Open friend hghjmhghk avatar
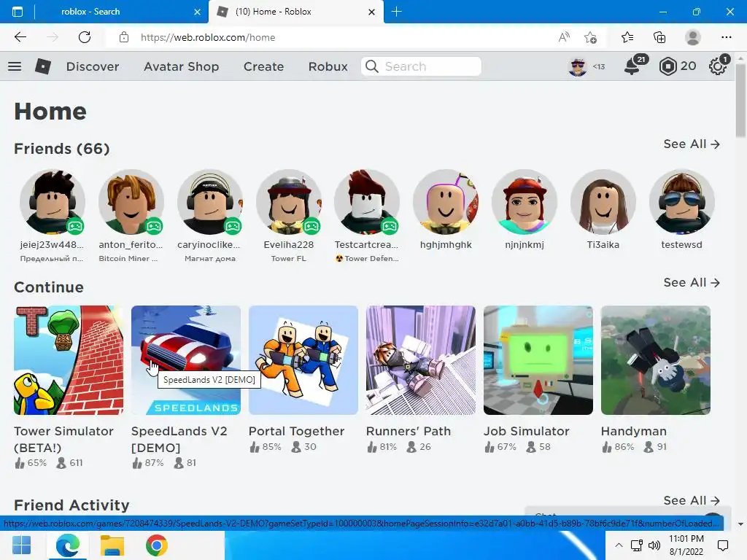 point(446,202)
